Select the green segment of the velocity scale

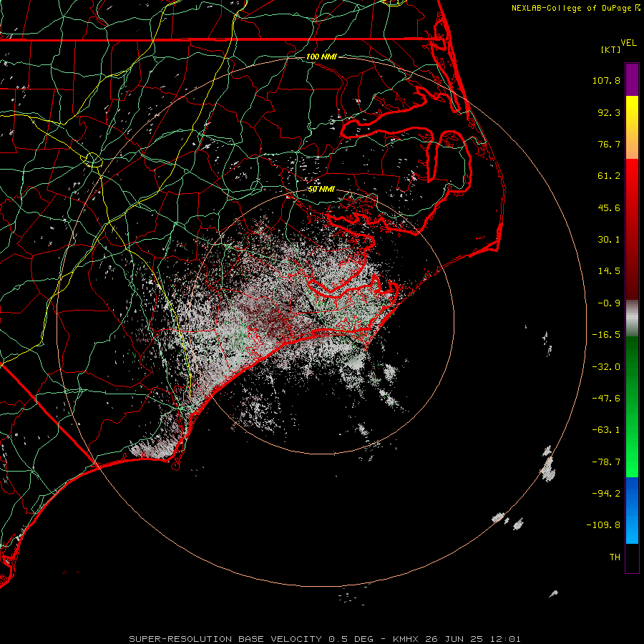(x=632, y=406)
